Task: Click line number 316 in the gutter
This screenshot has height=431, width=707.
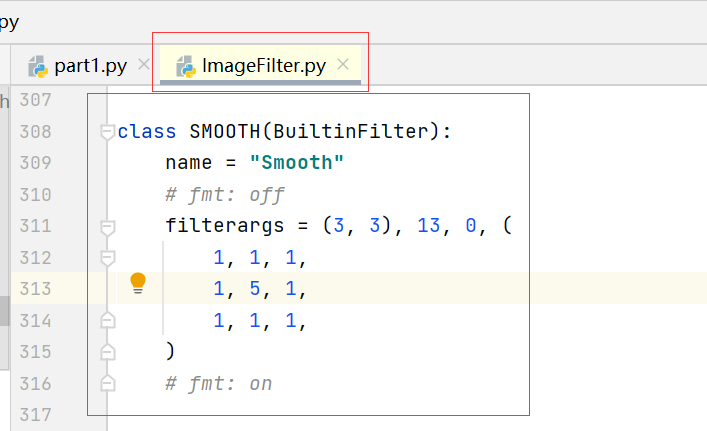Action: pos(36,384)
